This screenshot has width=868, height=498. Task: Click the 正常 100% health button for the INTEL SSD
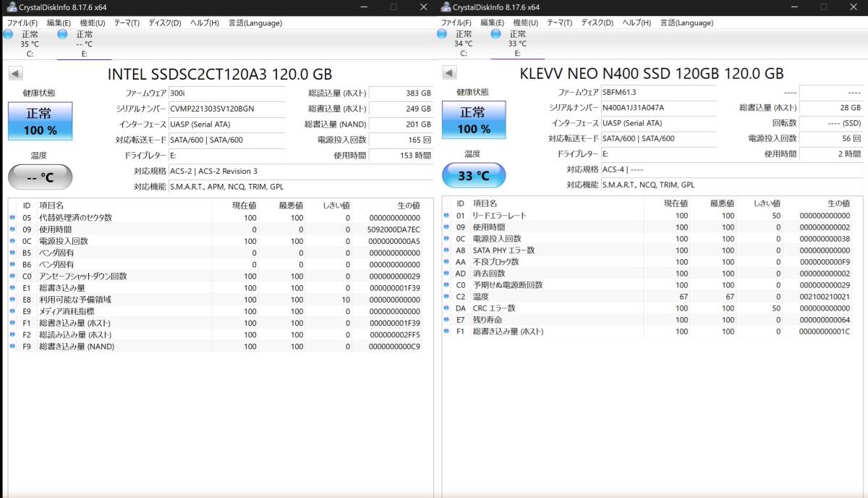[41, 121]
